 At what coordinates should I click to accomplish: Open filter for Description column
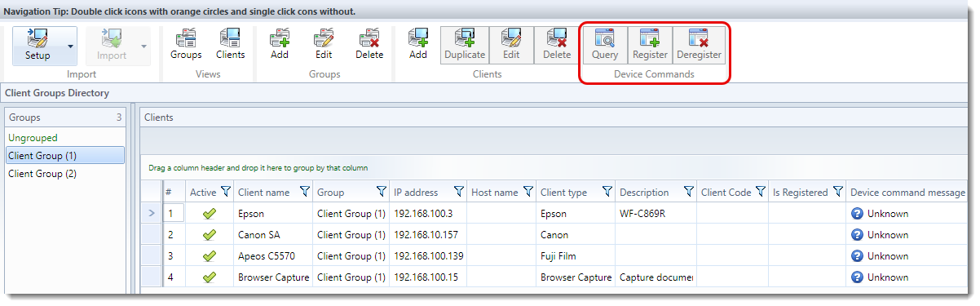688,192
